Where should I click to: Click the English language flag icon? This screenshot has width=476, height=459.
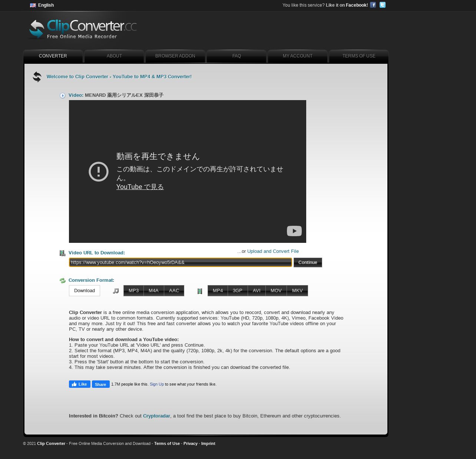(x=33, y=5)
